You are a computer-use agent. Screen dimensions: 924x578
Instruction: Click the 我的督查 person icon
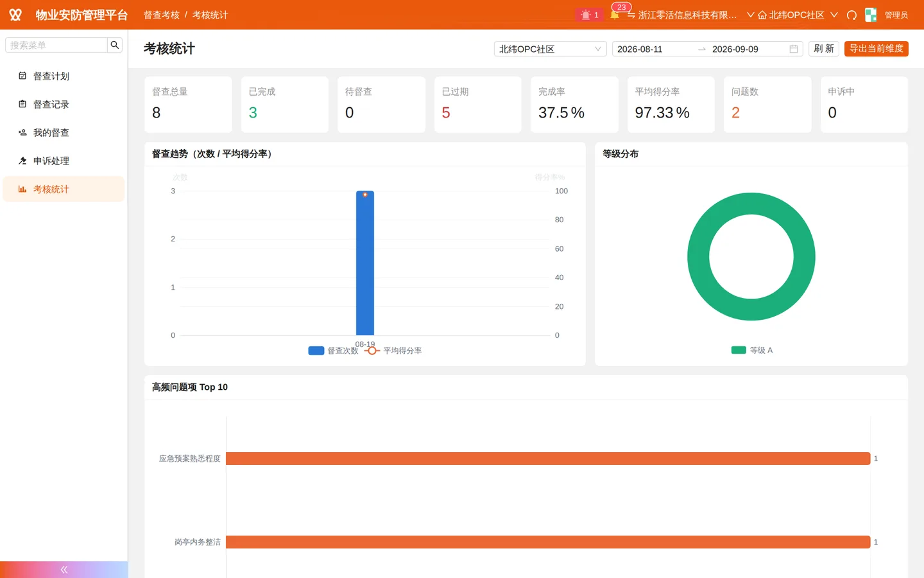pos(22,132)
